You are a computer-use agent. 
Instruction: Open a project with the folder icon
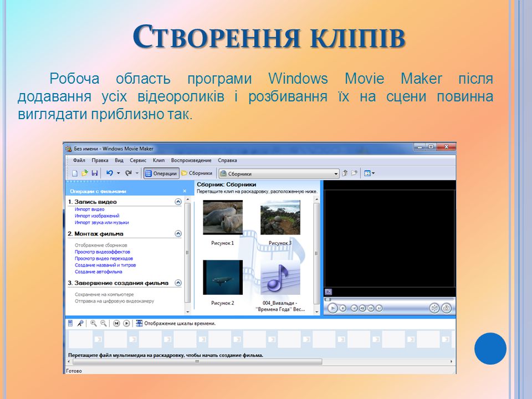84,173
